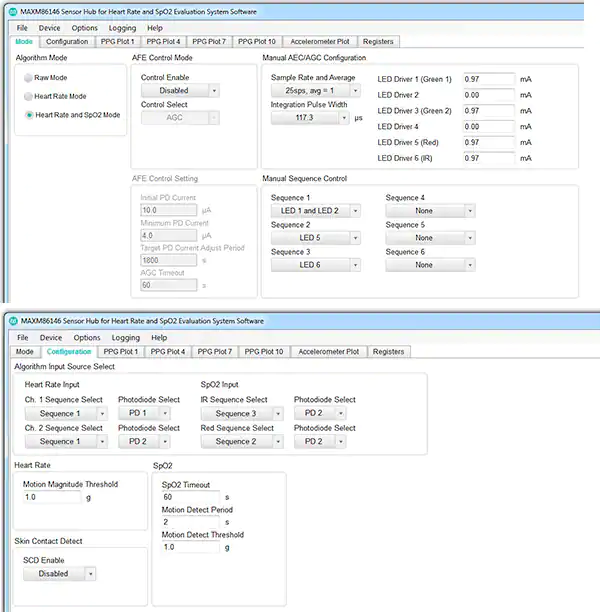
Task: Open Sequence 2 dropdown showing LED 5
Action: pos(315,238)
